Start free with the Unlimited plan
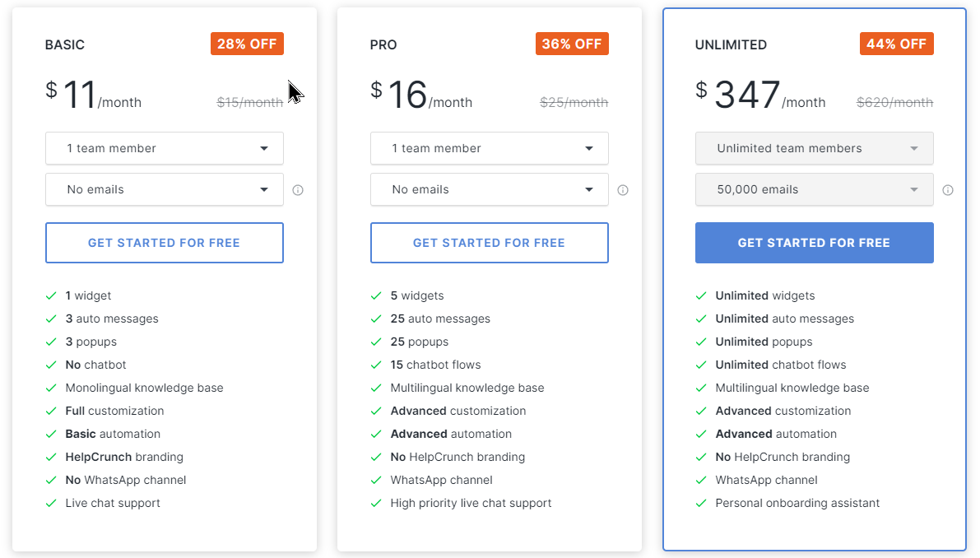Image resolution: width=980 pixels, height=558 pixels. click(x=815, y=243)
